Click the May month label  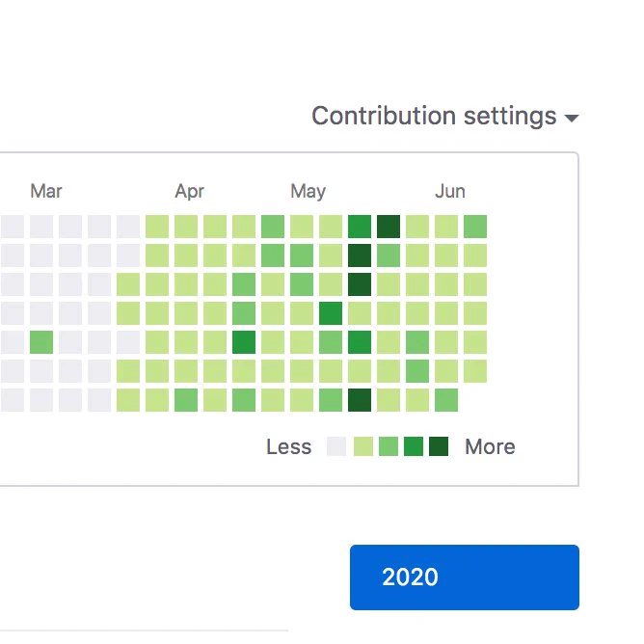point(309,192)
